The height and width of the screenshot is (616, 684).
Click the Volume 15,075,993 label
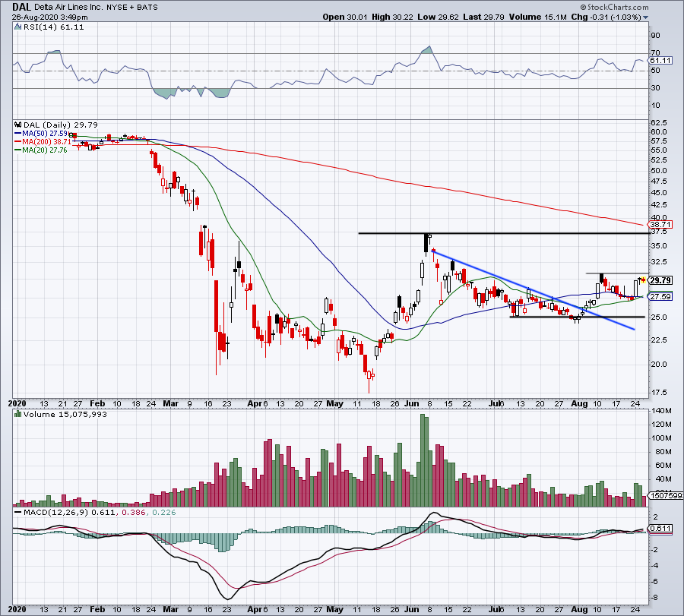click(65, 414)
